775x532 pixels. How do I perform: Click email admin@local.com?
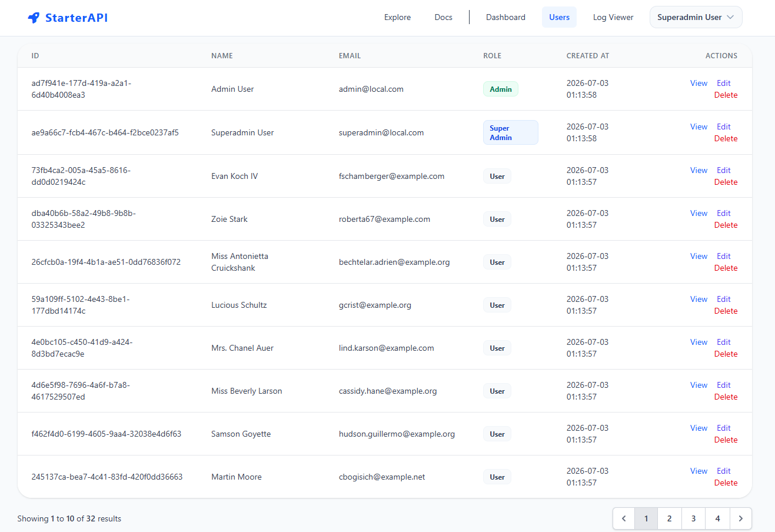coord(371,89)
